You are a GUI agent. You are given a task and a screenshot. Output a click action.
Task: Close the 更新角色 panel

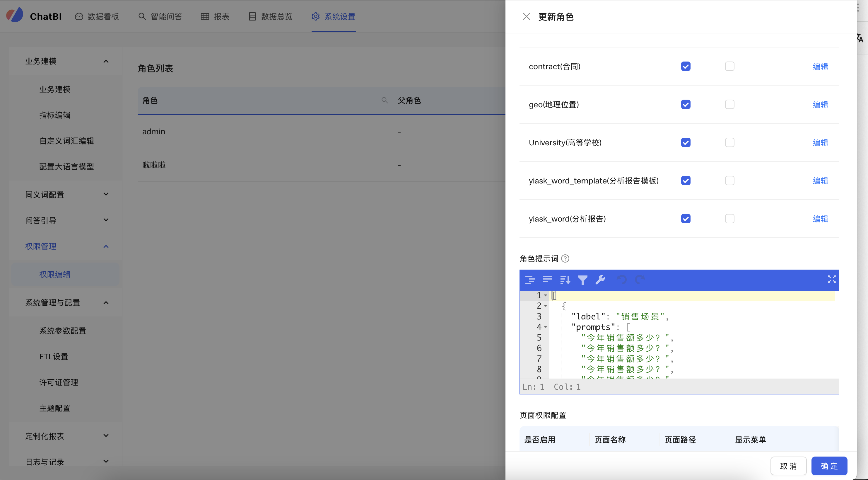[526, 16]
